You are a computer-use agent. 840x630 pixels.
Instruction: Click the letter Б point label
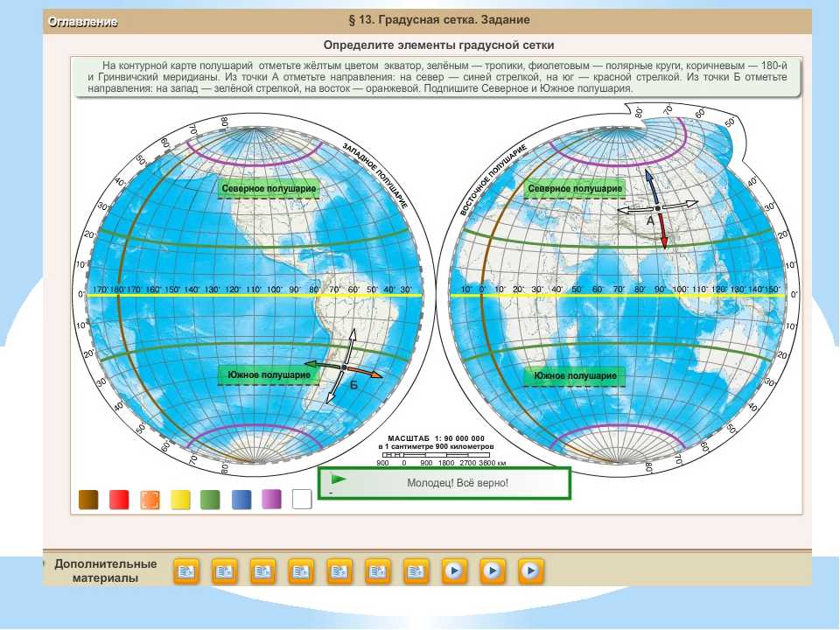(354, 385)
